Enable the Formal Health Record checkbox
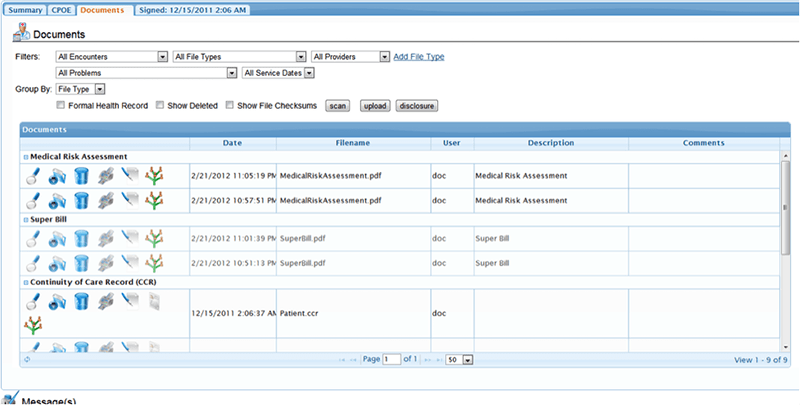 (x=61, y=105)
